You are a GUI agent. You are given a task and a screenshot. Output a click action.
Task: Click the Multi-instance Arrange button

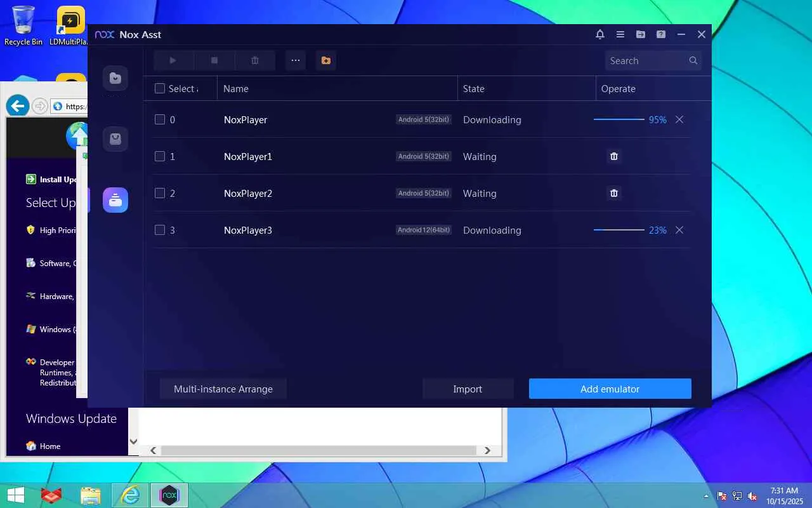[223, 389]
